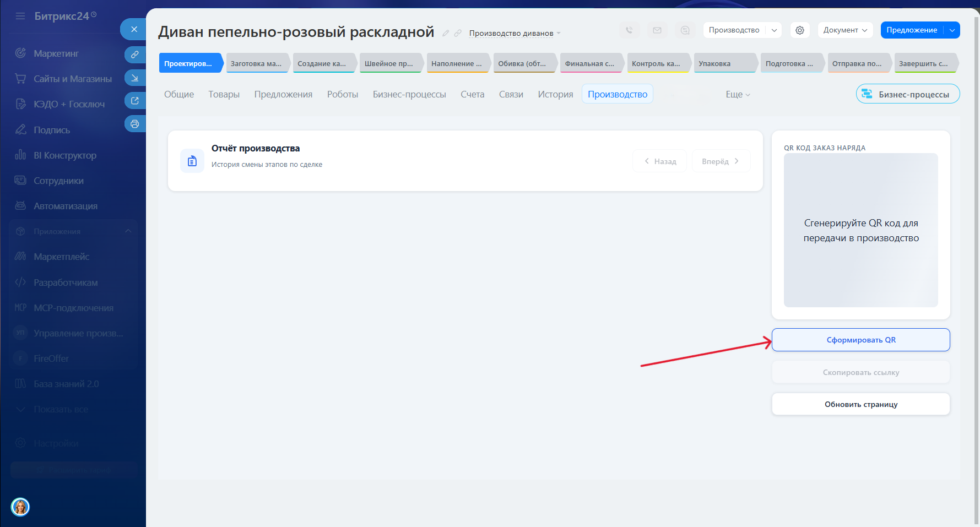This screenshot has height=527, width=980.
Task: Click the BI Конструктор chart icon
Action: [20, 155]
